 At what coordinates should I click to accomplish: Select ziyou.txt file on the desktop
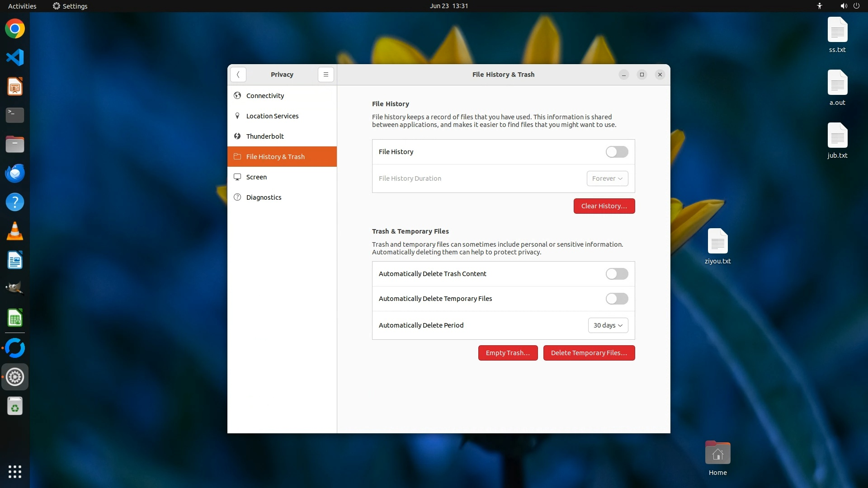(x=717, y=246)
